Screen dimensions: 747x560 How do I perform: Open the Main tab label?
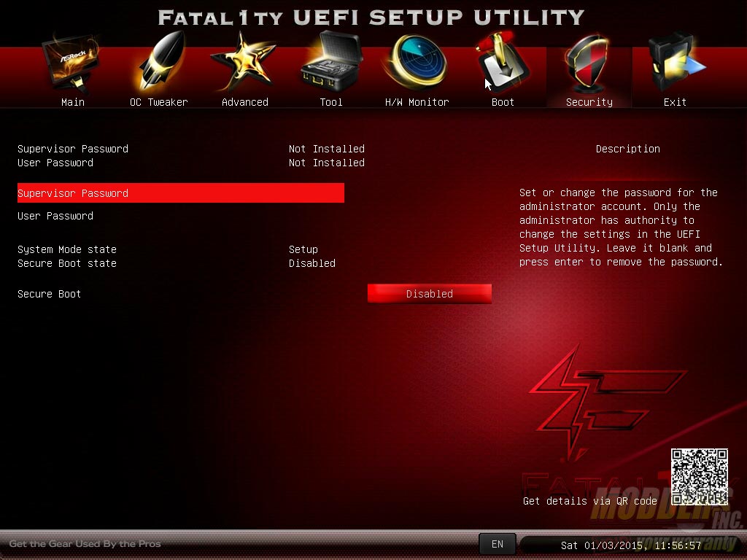(x=73, y=102)
